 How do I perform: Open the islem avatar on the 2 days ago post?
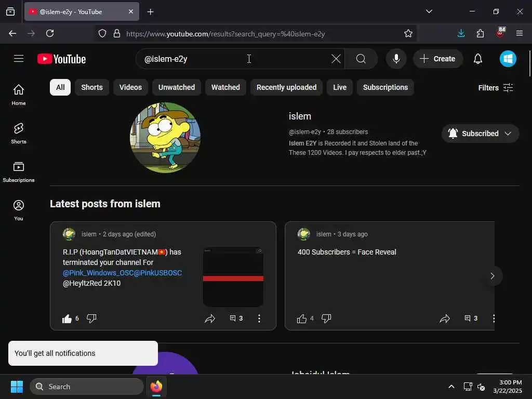[69, 234]
